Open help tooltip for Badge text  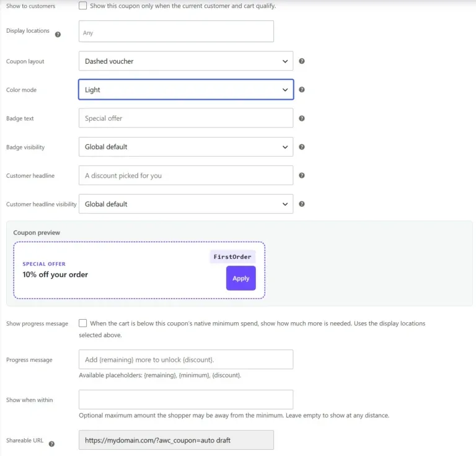click(x=301, y=118)
